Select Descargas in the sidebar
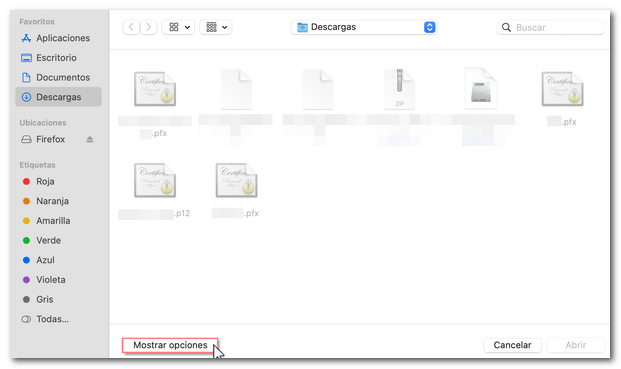This screenshot has width=621, height=369. click(58, 97)
